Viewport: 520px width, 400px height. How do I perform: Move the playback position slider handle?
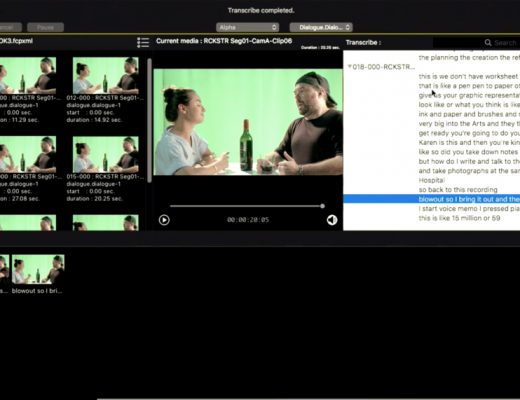[322, 206]
